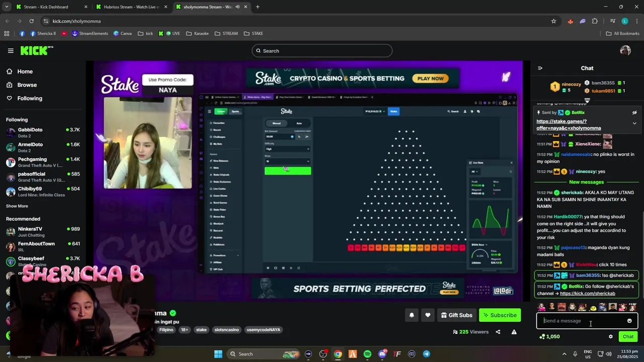View channel points balance 1,050
The image size is (644, 362).
(549, 337)
